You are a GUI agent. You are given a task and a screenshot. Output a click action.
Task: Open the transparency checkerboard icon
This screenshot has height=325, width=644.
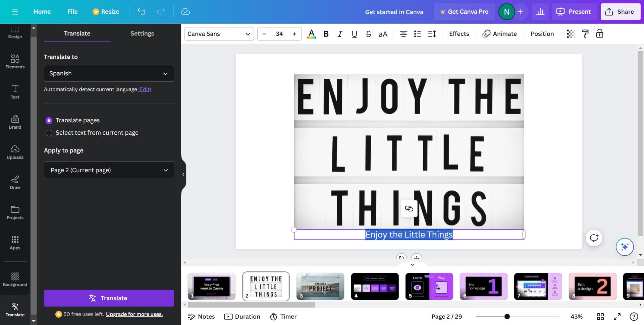(571, 34)
